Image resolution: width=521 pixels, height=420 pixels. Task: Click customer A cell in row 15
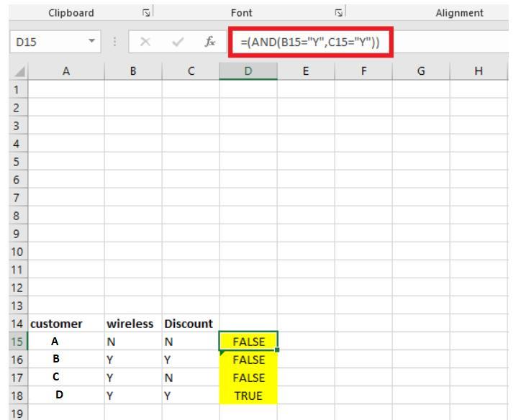point(66,341)
